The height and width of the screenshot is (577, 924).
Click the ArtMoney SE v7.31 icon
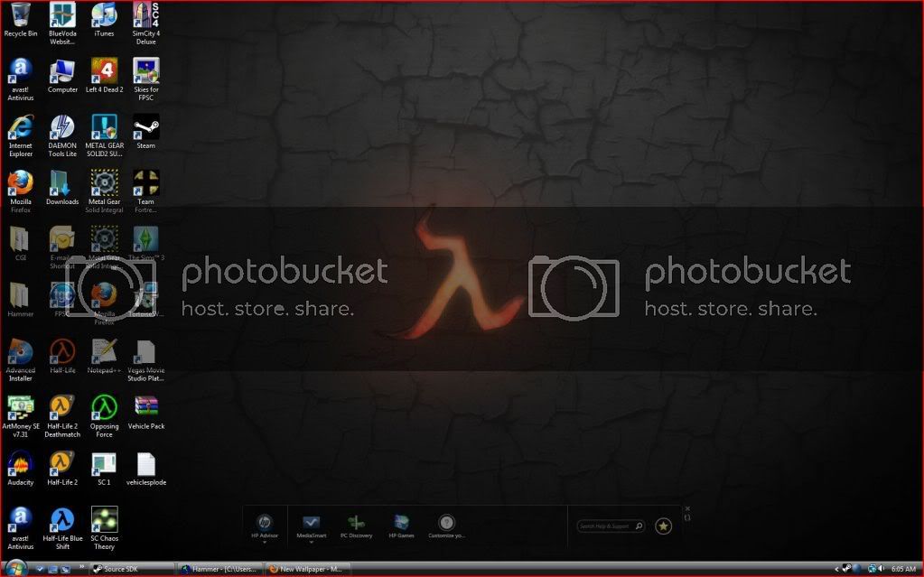(21, 416)
